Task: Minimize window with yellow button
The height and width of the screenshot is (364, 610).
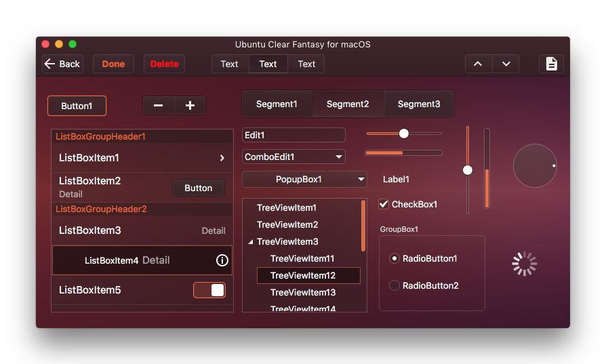Action: coord(59,44)
